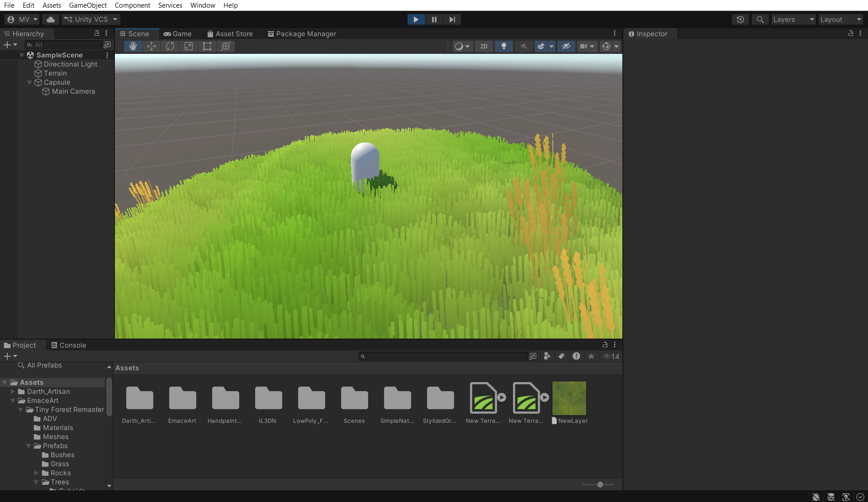The image size is (868, 502).
Task: Select the Hand (View) tool
Action: click(133, 46)
